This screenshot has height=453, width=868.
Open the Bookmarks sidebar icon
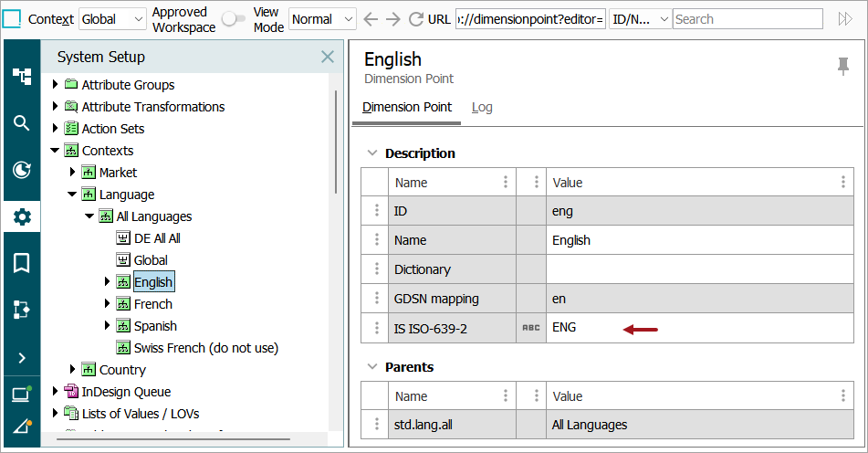pyautogui.click(x=22, y=263)
